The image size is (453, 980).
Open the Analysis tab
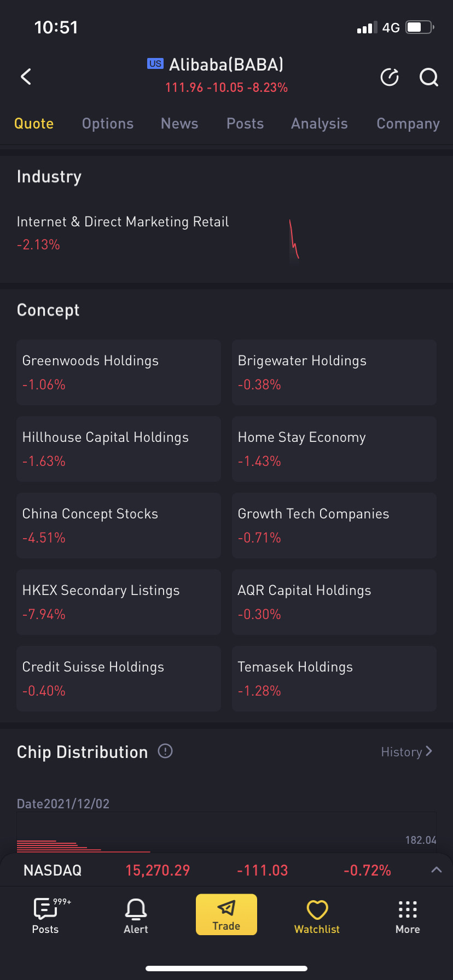320,124
